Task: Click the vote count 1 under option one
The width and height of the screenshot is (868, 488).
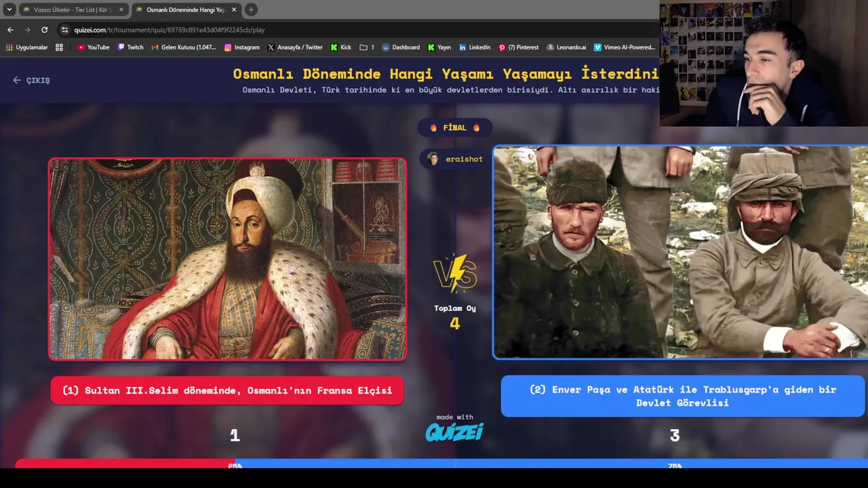Action: click(x=235, y=436)
